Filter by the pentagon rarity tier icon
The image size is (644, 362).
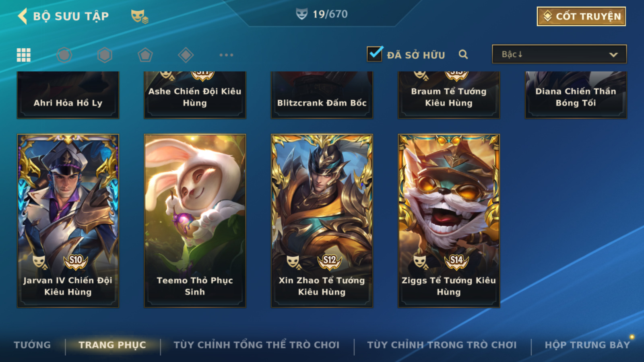145,55
